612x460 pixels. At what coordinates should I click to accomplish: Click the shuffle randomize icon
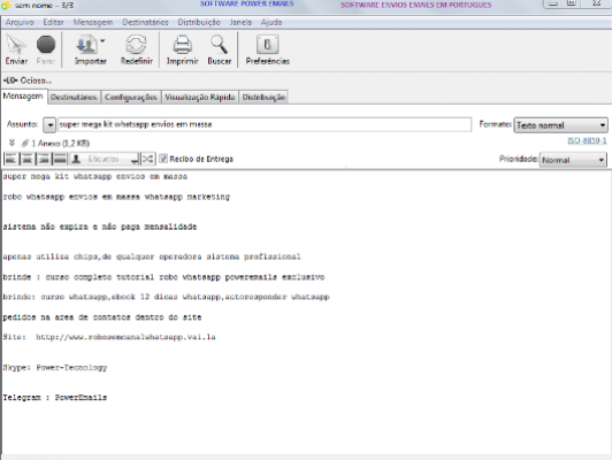148,159
